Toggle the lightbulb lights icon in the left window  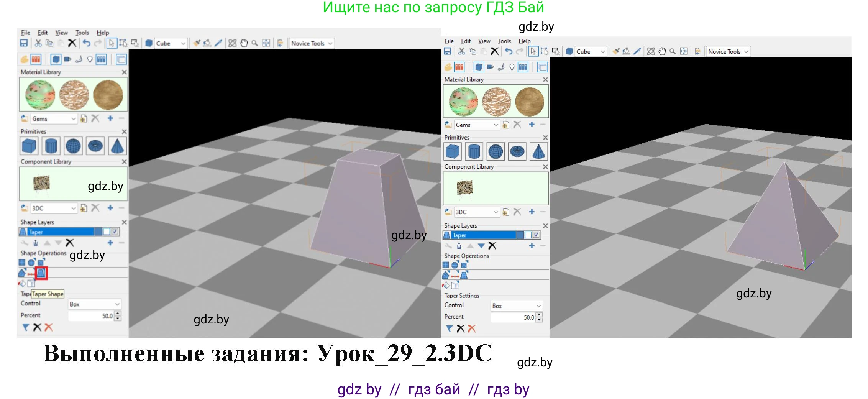click(90, 59)
